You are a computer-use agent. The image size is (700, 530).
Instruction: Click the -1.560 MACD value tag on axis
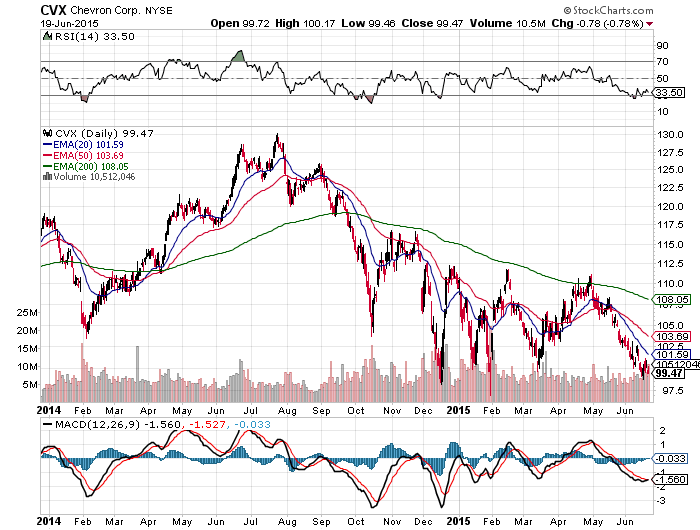[x=670, y=480]
